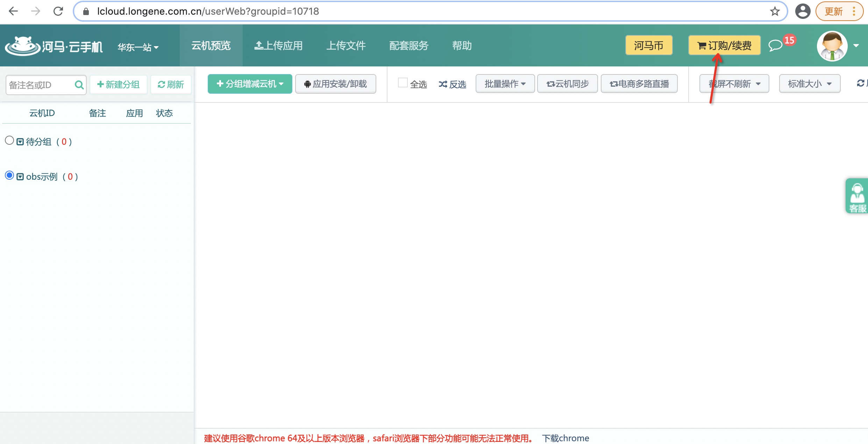Tick the 全选 checkbox
The width and height of the screenshot is (868, 444).
click(x=403, y=83)
